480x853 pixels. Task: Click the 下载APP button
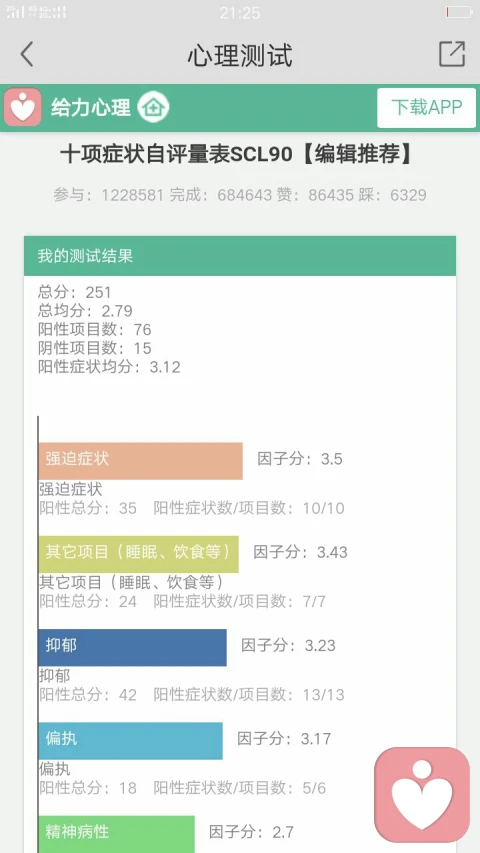click(427, 108)
